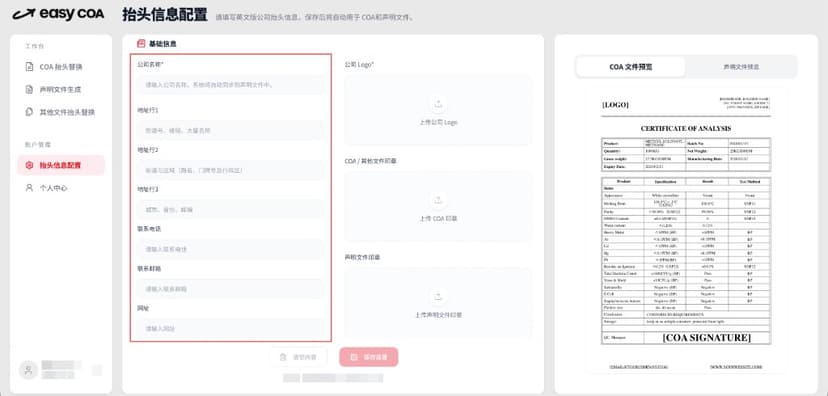
Task: Focus the 联系邮箱 input field
Action: (231, 289)
